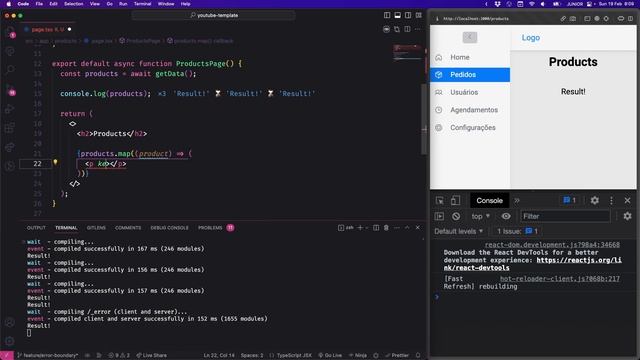Open the Explorer view in the activity bar
The height and width of the screenshot is (360, 640).
[x=10, y=32]
